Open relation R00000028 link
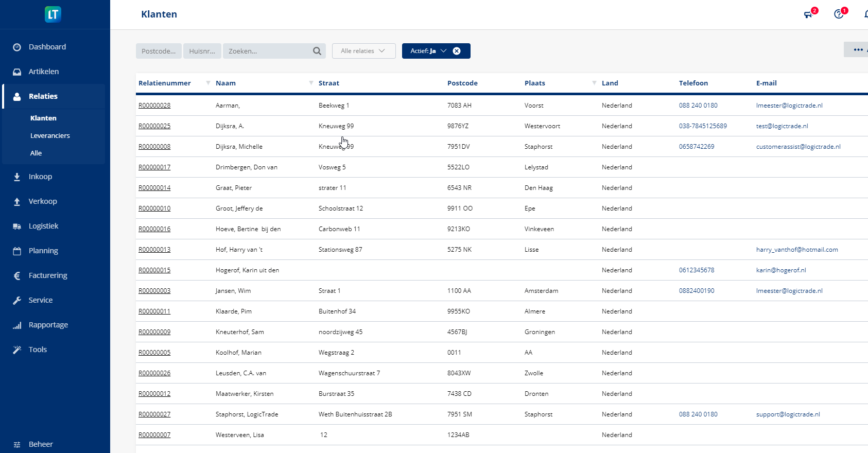Image resolution: width=868 pixels, height=453 pixels. pos(154,106)
